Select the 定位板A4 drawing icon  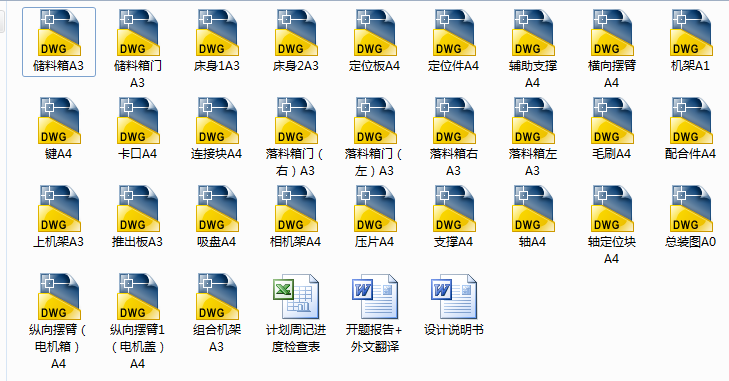pos(375,33)
